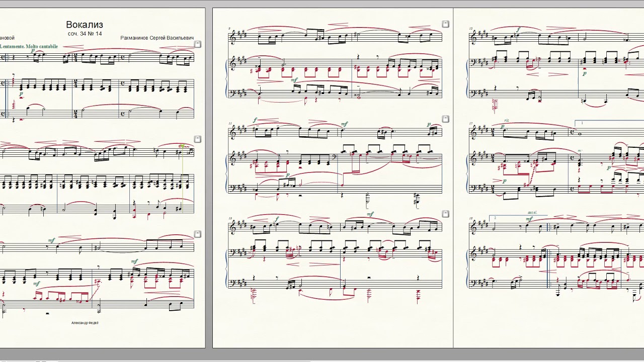Click the footer text Александр Федяй
This screenshot has width=644, height=362.
click(85, 323)
